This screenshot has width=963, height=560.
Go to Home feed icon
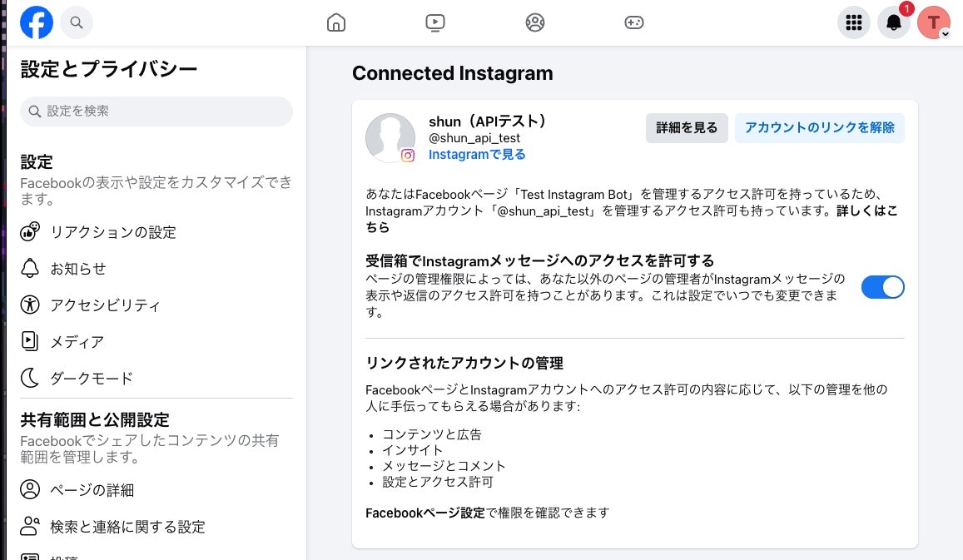click(336, 22)
